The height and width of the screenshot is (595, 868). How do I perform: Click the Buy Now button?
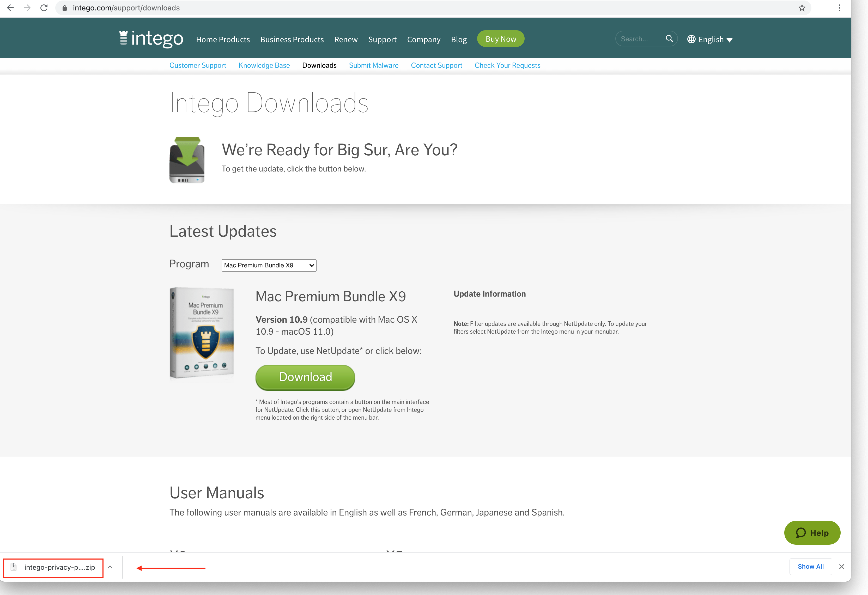point(501,39)
